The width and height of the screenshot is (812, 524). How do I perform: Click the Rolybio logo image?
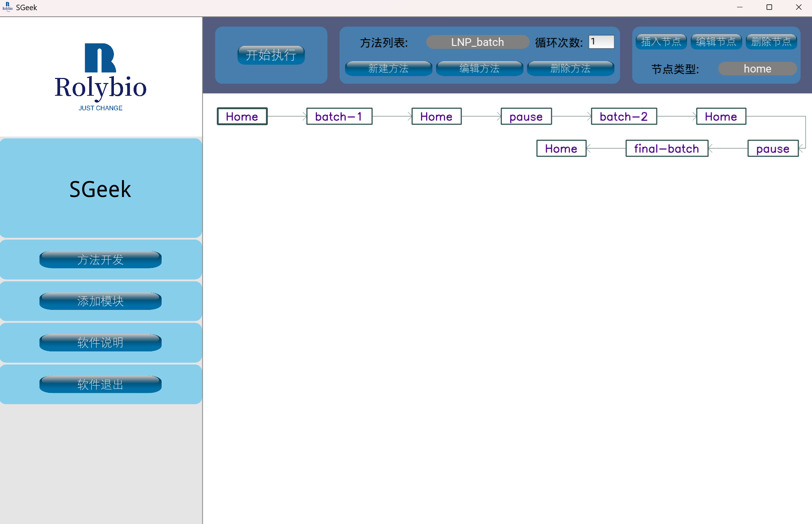100,77
